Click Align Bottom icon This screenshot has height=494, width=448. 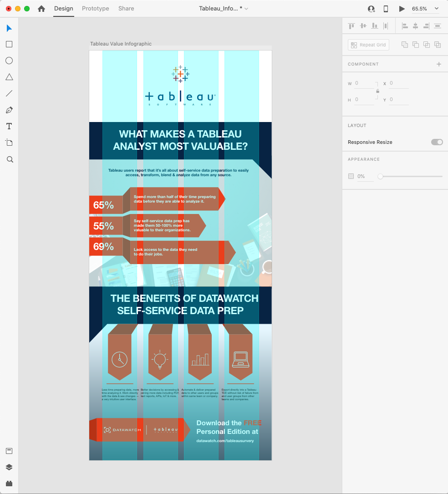375,26
